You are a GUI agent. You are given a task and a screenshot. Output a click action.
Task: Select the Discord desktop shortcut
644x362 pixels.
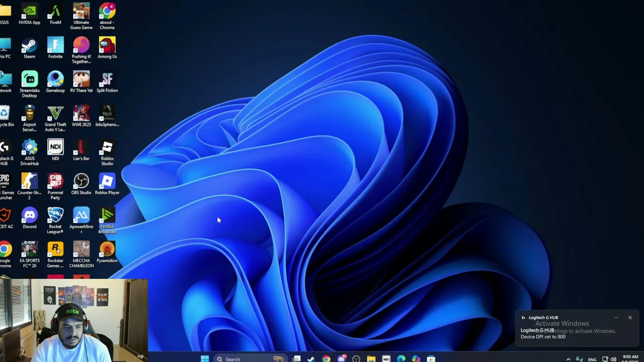point(29,218)
